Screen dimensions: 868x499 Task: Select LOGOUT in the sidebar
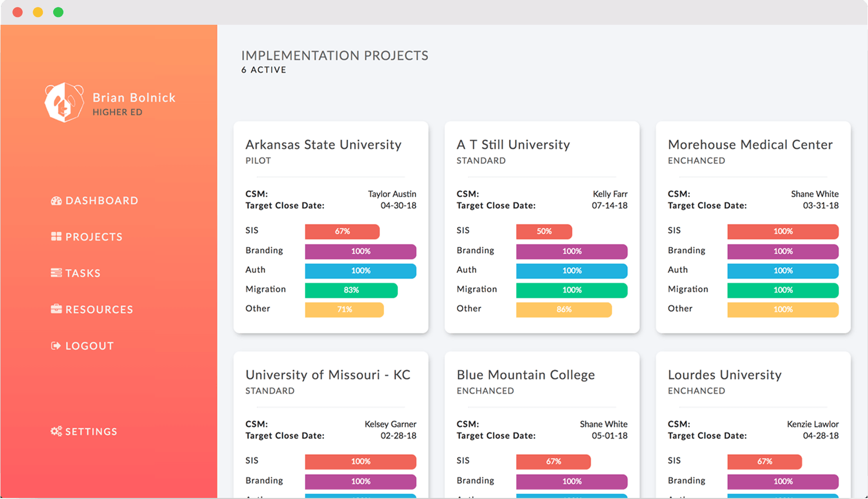[x=82, y=346]
